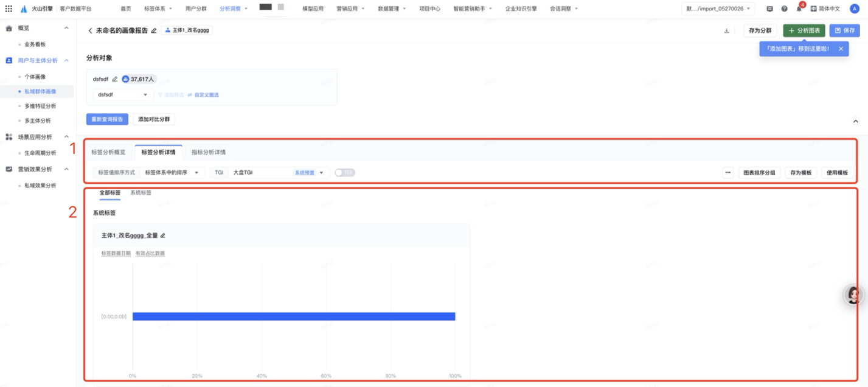Click the 使用模板 button
868x387 pixels.
tap(837, 173)
